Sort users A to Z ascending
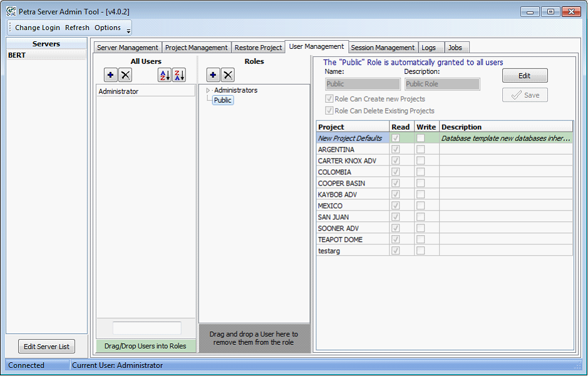Viewport: 588px width, 376px height. coord(164,75)
